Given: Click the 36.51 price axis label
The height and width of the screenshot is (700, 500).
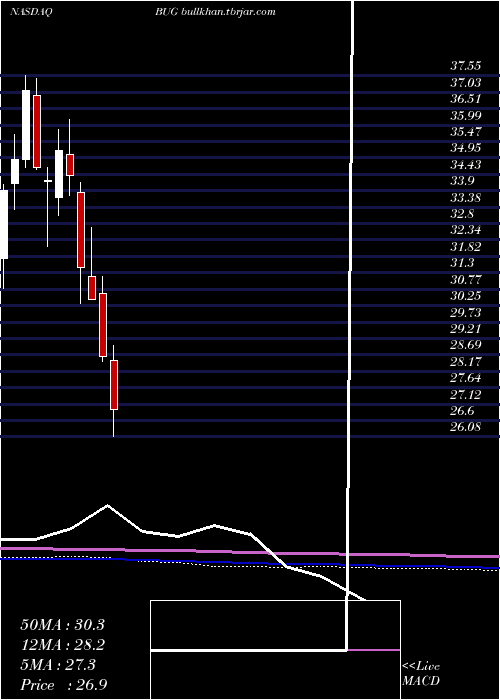Looking at the screenshot, I should (x=466, y=99).
